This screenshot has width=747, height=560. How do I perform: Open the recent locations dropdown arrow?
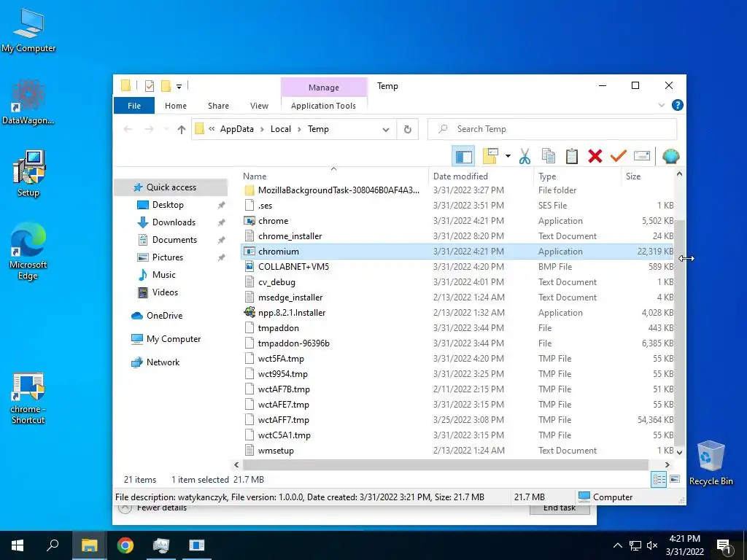click(x=166, y=129)
